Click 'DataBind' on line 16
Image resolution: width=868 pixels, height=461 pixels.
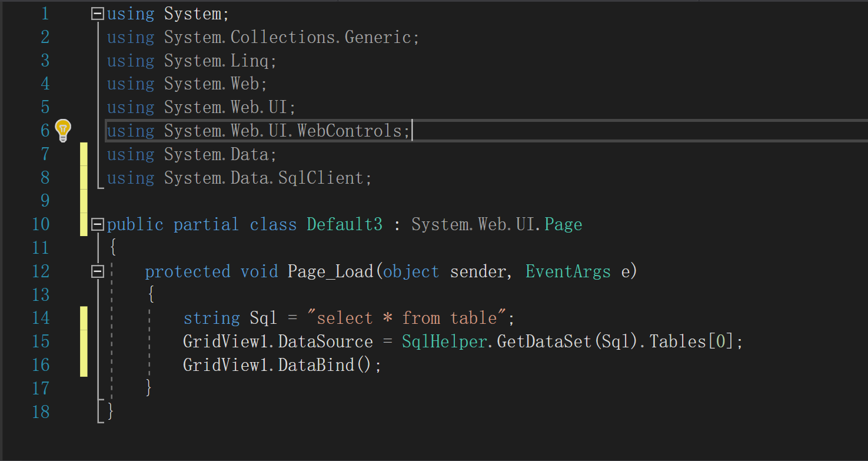click(x=316, y=365)
